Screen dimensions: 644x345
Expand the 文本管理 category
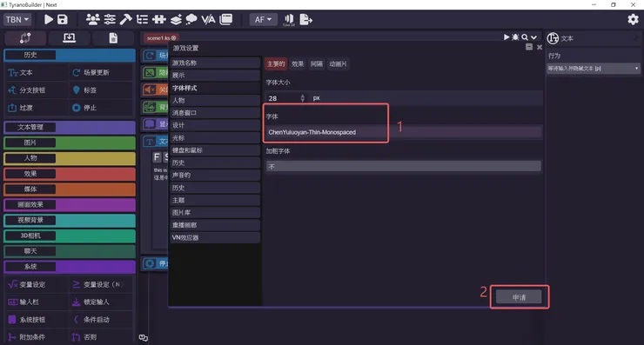click(70, 127)
